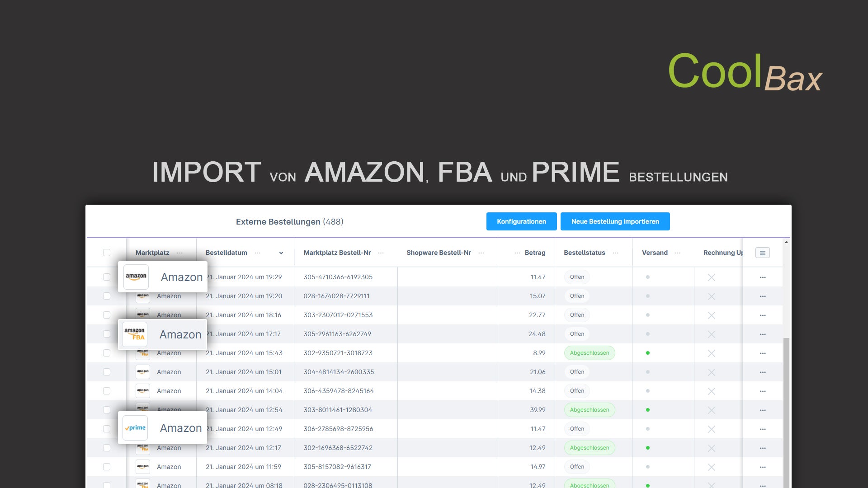The image size is (868, 488).
Task: Open row actions for order 303-8011461-1280304
Action: pyautogui.click(x=763, y=410)
